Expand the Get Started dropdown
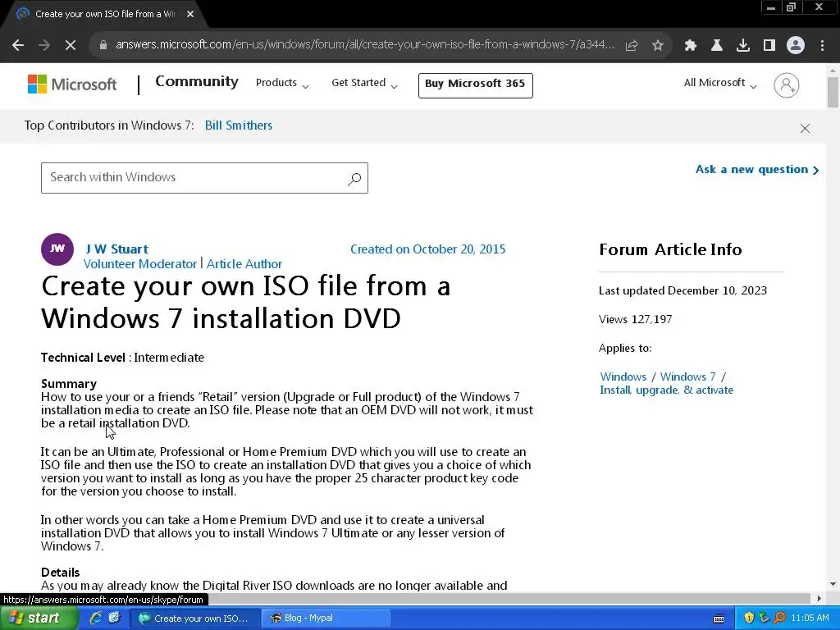 (x=364, y=83)
